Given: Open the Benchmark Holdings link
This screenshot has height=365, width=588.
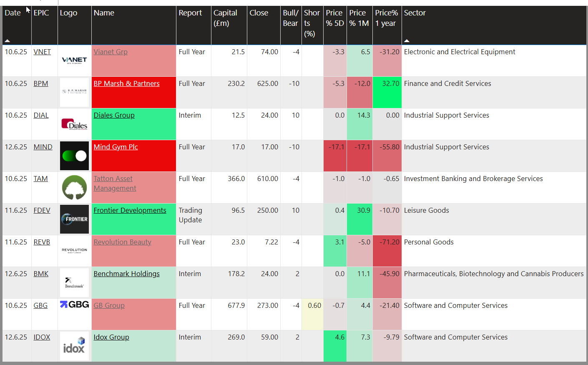Looking at the screenshot, I should pos(126,274).
